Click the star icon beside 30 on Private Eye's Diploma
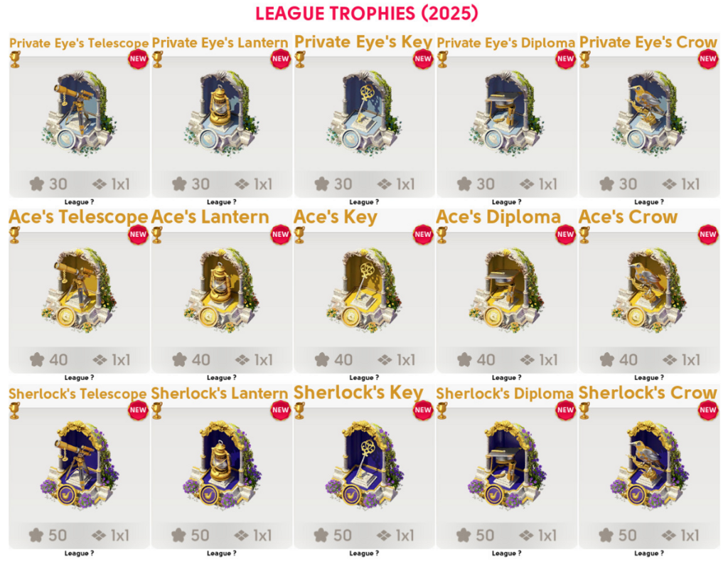This screenshot has height=562, width=728. 464,184
